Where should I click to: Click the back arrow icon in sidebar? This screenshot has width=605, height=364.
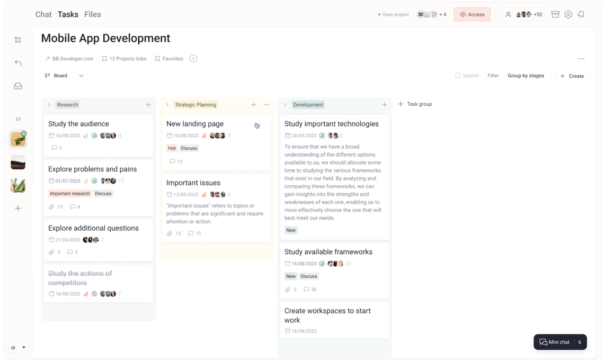click(x=18, y=63)
